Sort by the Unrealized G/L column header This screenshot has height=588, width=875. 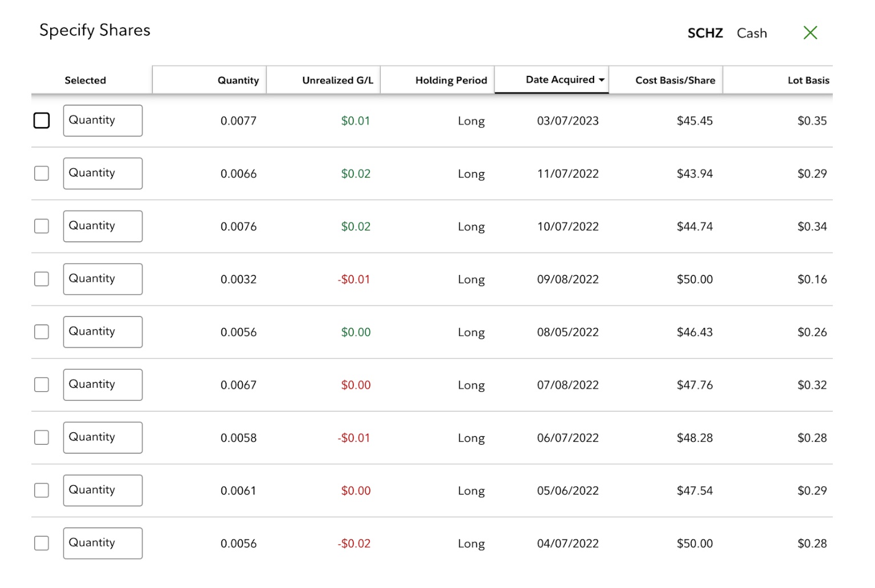click(x=337, y=80)
